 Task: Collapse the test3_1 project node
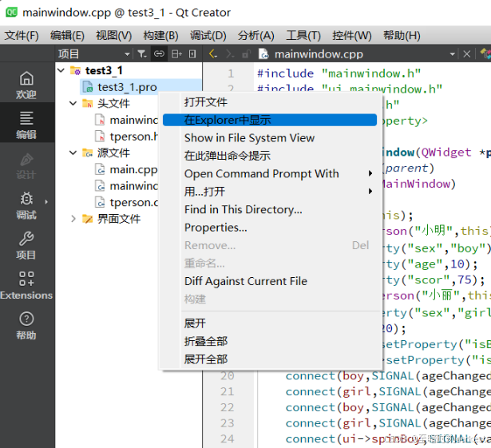(x=61, y=70)
